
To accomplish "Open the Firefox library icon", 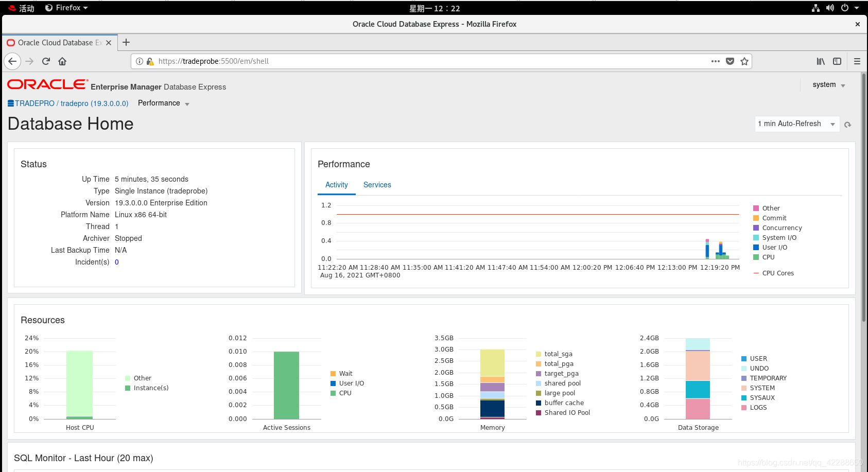I will click(821, 61).
